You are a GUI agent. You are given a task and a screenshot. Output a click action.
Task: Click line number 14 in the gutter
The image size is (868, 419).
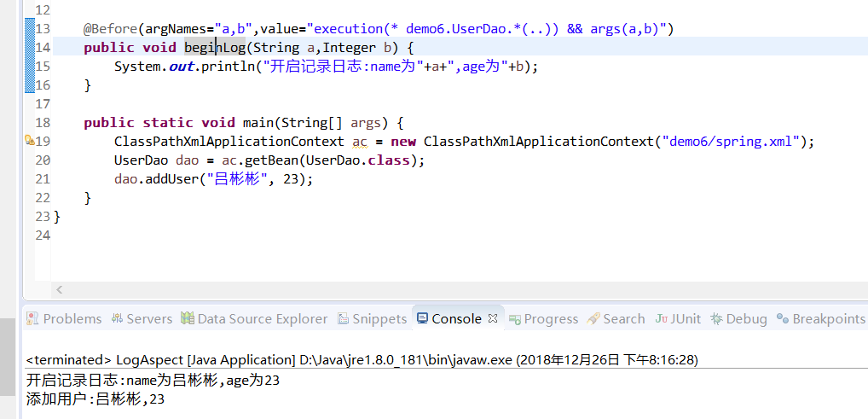click(x=43, y=47)
